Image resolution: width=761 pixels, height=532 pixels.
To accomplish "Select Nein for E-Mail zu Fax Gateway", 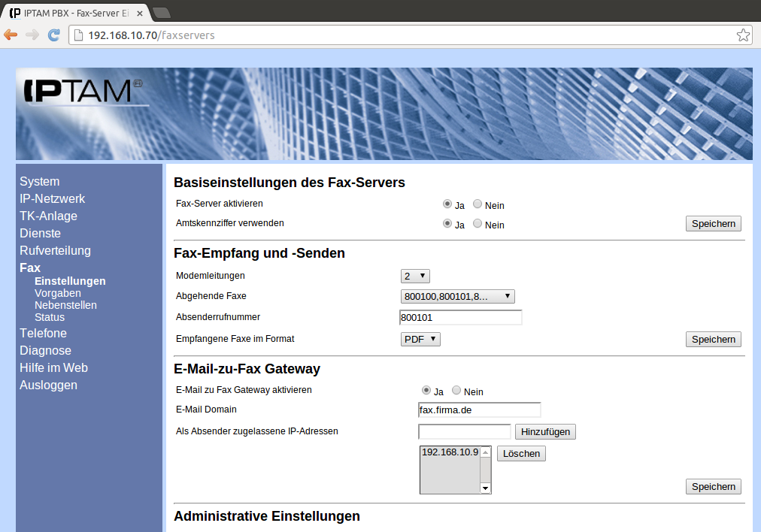I will [456, 391].
